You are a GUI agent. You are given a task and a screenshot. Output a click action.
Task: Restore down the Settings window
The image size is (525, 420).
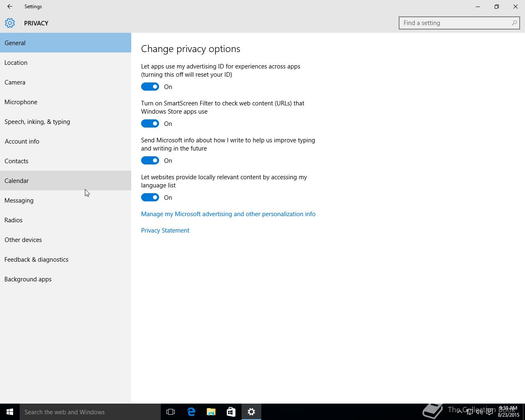497,7
